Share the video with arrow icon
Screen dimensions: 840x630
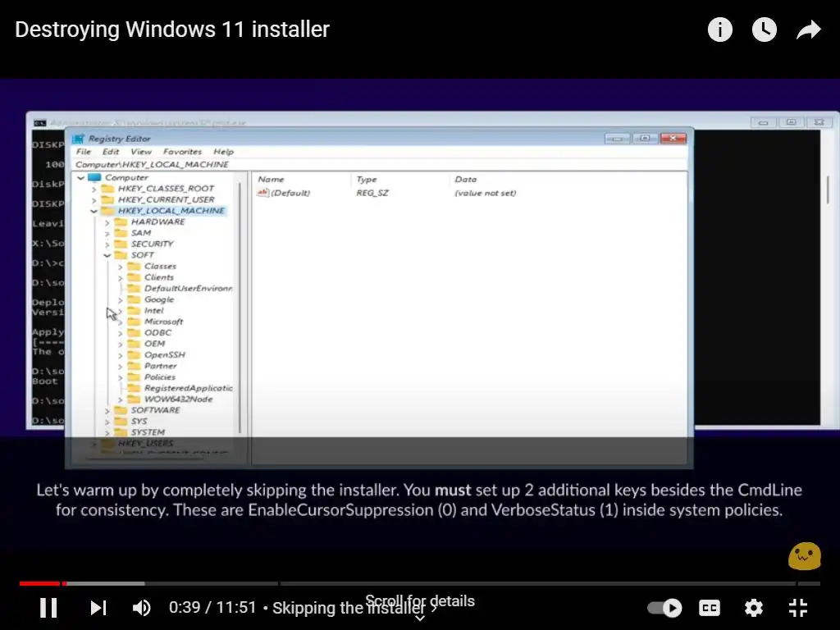coord(808,30)
